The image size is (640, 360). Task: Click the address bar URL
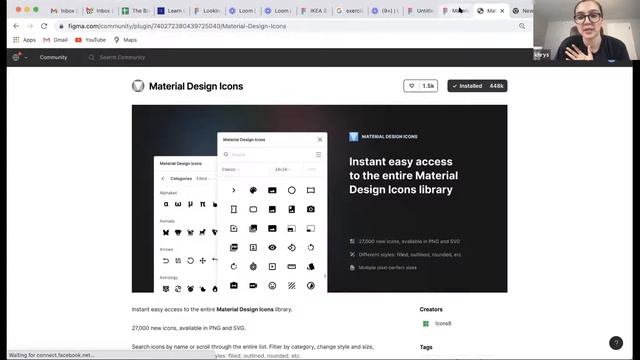coord(177,26)
